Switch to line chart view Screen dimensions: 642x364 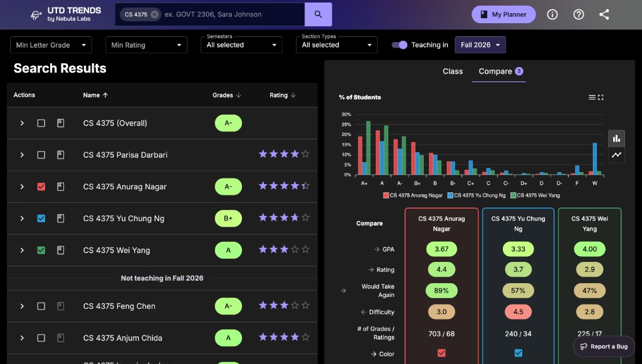pyautogui.click(x=617, y=155)
